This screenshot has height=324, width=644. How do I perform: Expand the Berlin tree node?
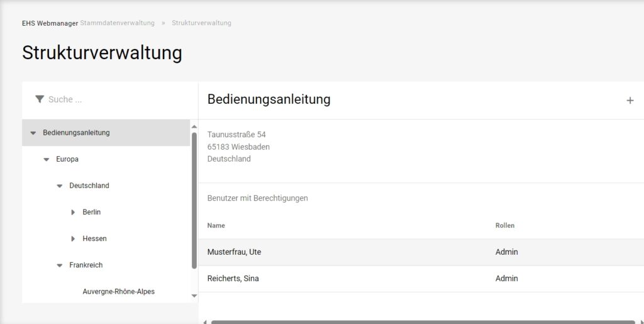(x=73, y=213)
